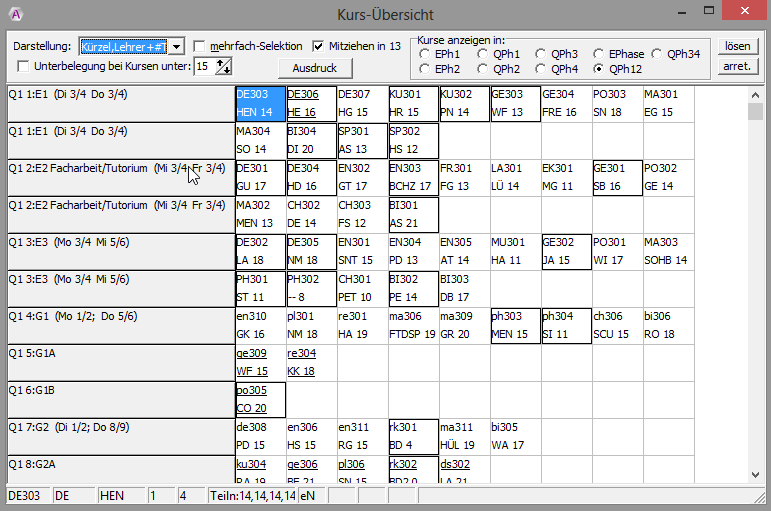Click the arret. button
The image size is (771, 511).
[738, 66]
